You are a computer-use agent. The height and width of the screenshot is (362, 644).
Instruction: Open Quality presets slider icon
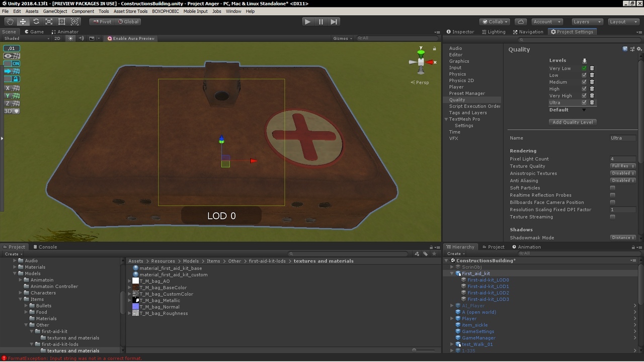632,49
